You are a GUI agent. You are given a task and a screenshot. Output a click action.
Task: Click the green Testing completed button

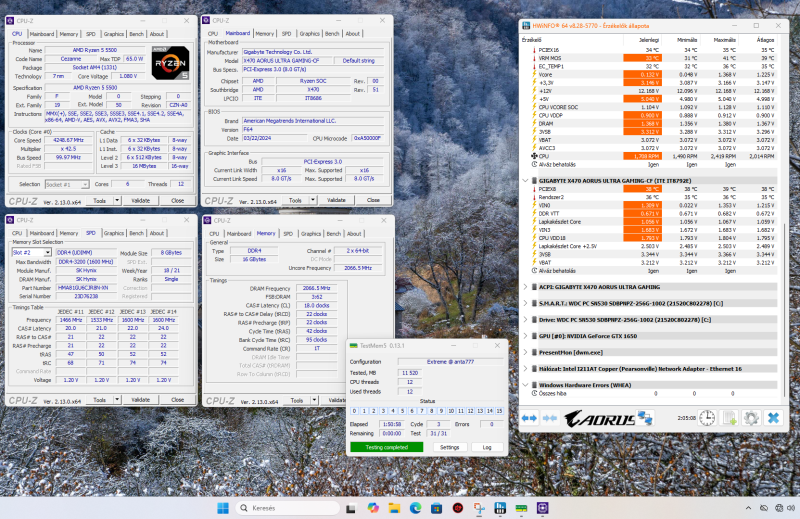387,447
